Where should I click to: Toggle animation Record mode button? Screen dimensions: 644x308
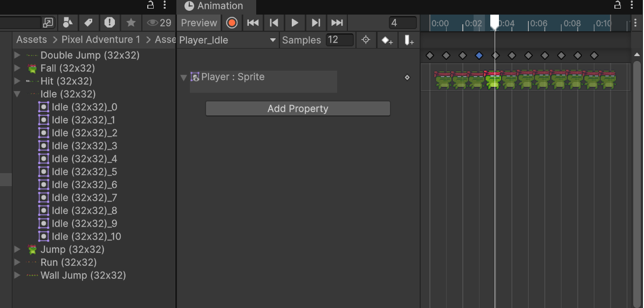(231, 23)
